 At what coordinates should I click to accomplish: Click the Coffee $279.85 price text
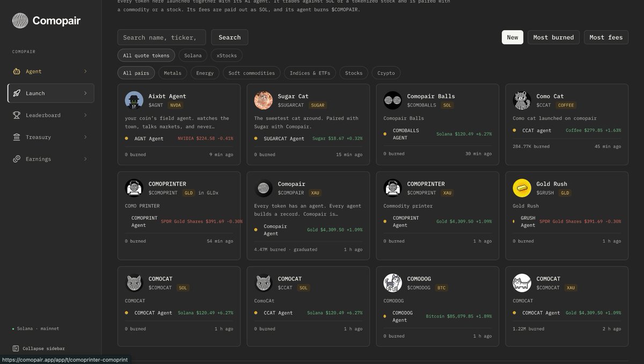click(x=594, y=130)
